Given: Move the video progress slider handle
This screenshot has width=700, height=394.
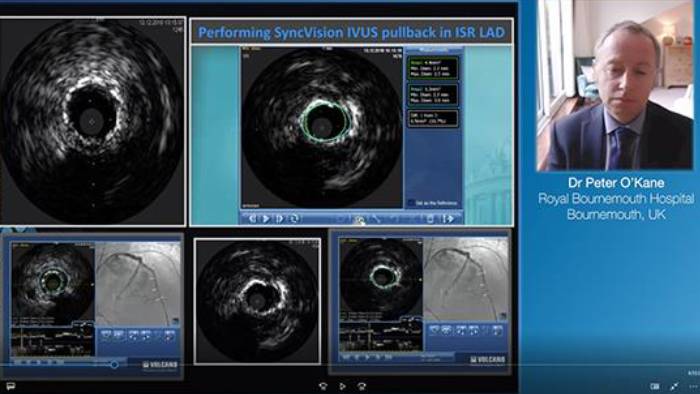Looking at the screenshot, I should 114,365.
